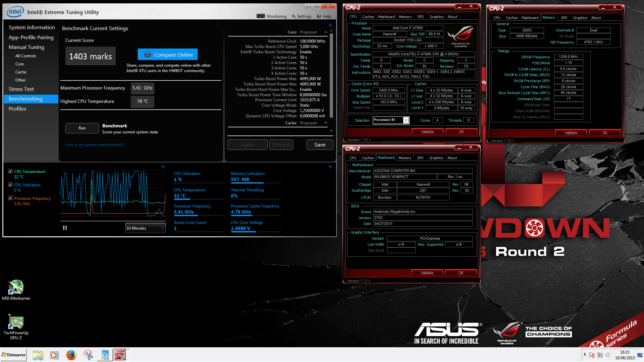Click OK in the CPU-Z Memory window

tap(605, 133)
